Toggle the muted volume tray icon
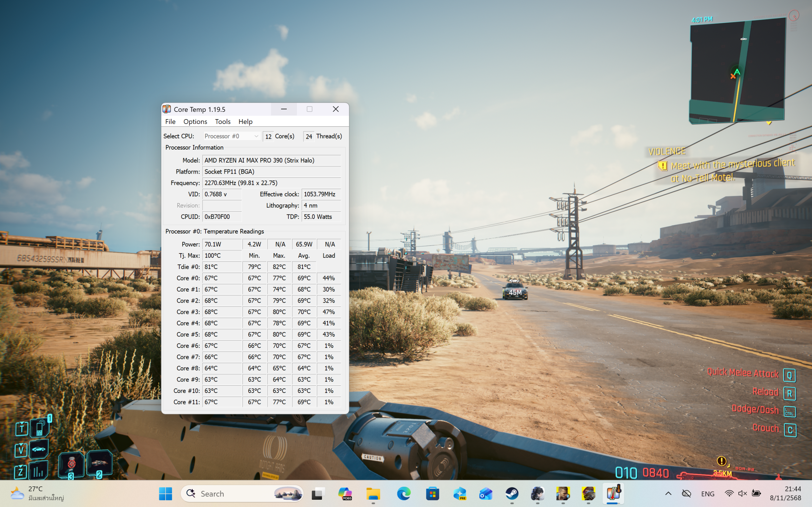812x507 pixels. click(742, 493)
